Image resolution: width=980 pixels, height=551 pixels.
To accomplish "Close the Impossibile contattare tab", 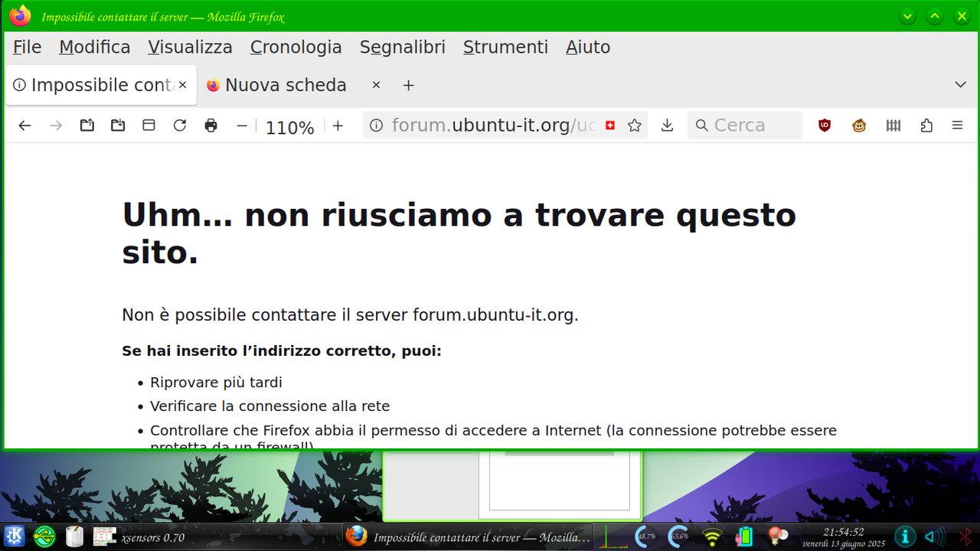I will (182, 85).
